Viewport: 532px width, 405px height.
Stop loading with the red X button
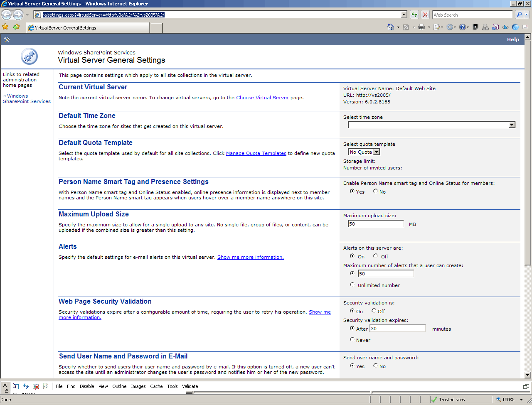(425, 15)
